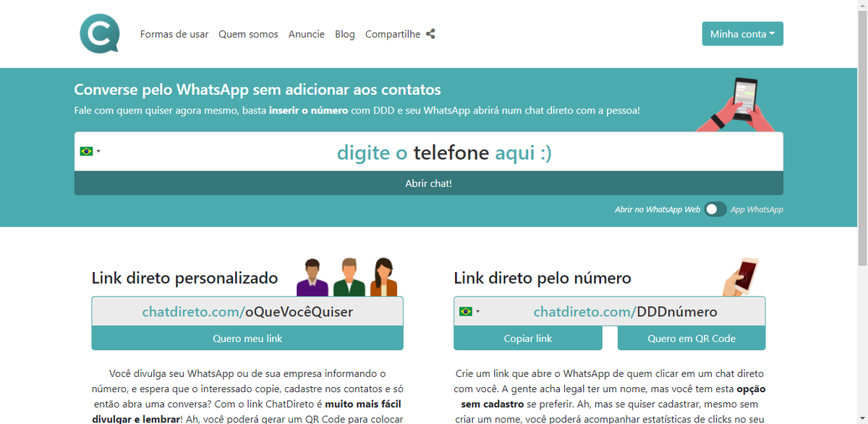
Task: Click the digite o telefone aqui field
Action: [x=445, y=152]
